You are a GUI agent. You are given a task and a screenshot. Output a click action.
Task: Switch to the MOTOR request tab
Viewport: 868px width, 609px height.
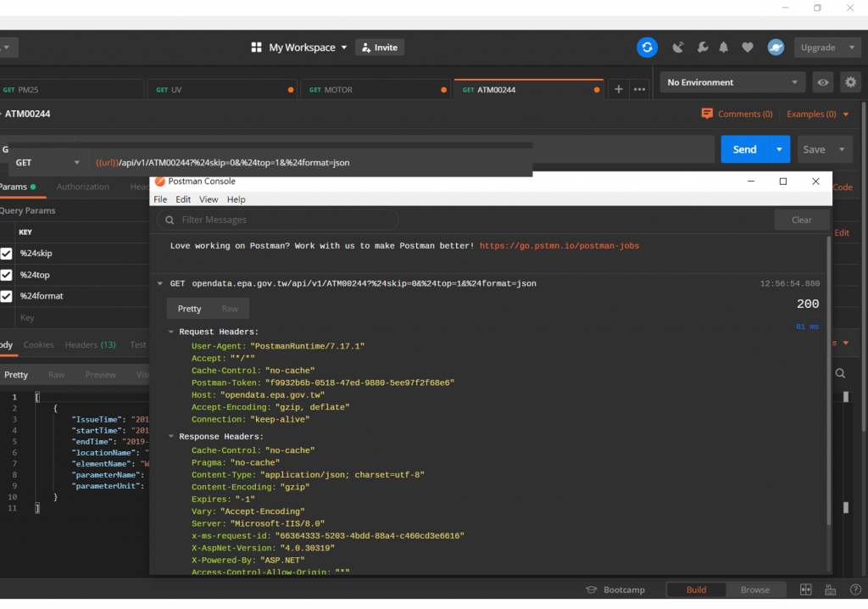click(375, 90)
